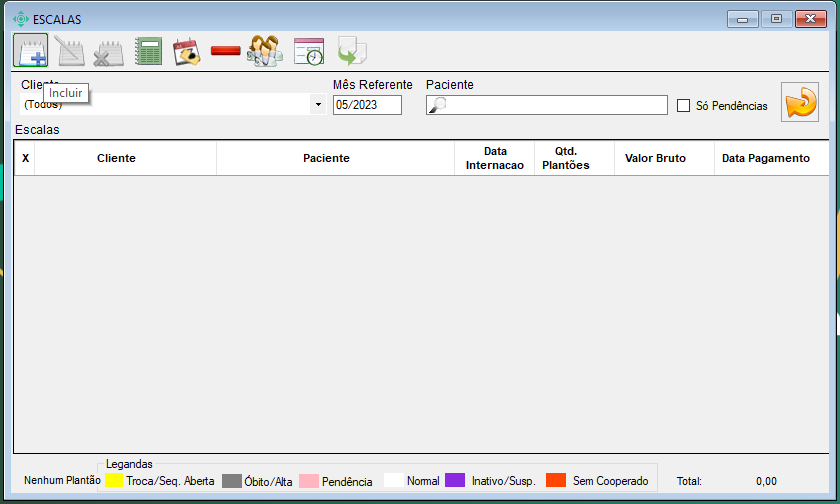840x504 pixels.
Task: Click the Data Pagamento column header
Action: pyautogui.click(x=766, y=158)
